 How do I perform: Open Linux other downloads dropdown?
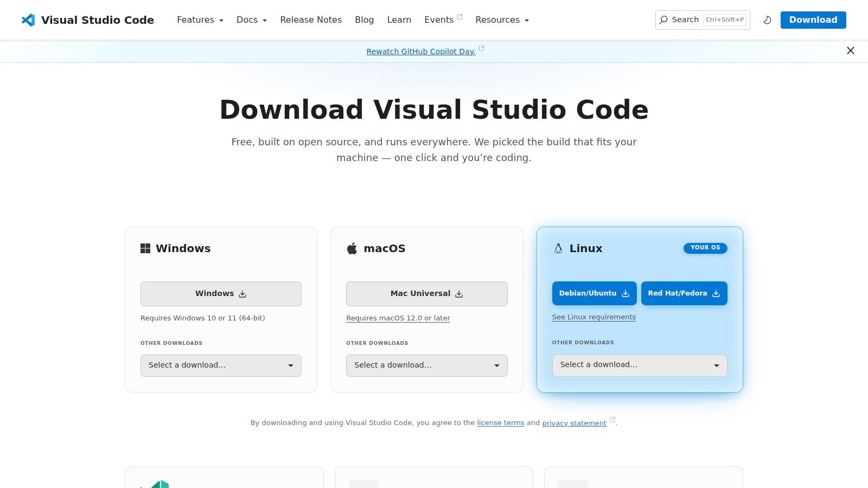tap(640, 365)
